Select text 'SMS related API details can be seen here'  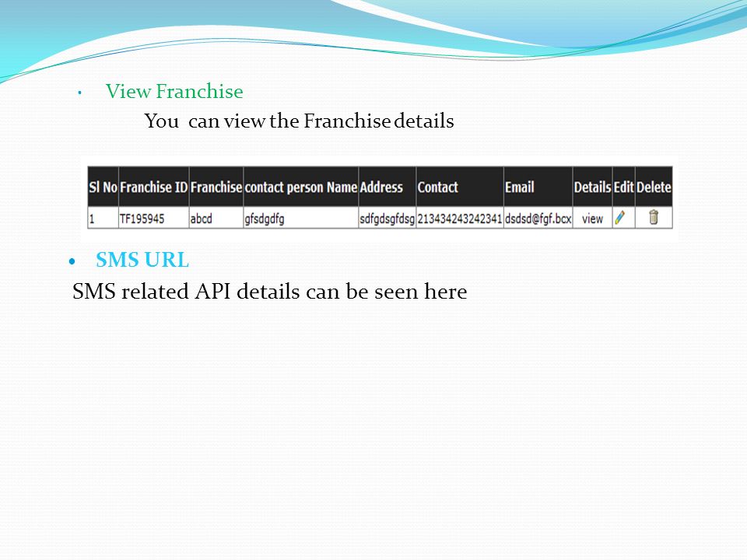[270, 291]
